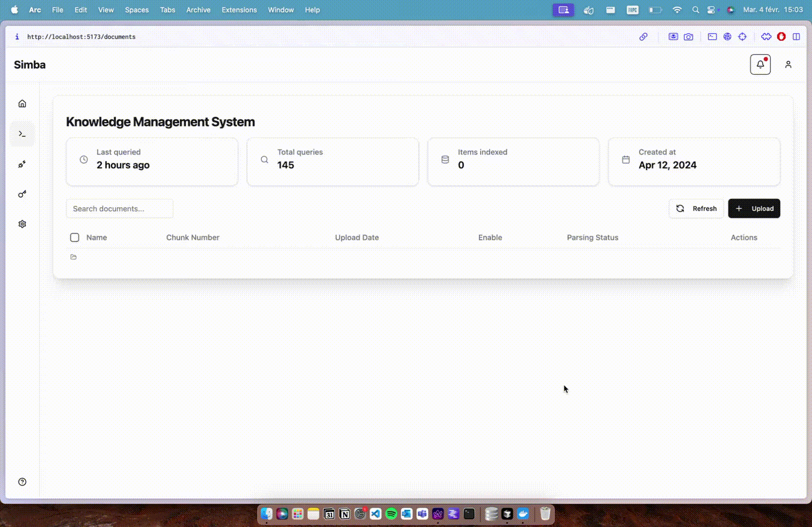The width and height of the screenshot is (812, 527).
Task: Open the extensions puzzle icon
Action: [766, 37]
